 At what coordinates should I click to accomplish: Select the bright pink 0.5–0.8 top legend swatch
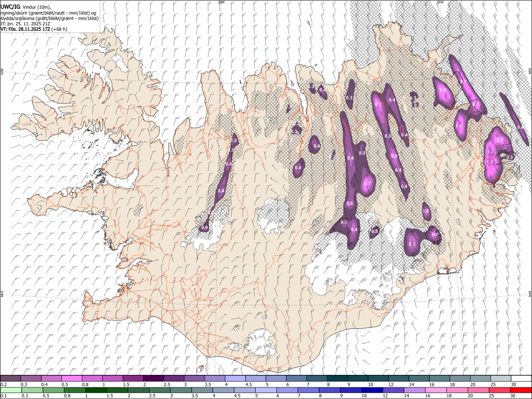(72, 378)
